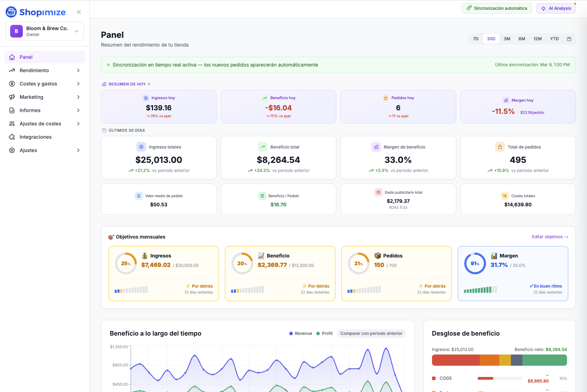Click the Pedidos goal package icon
The height and width of the screenshot is (392, 587).
[x=378, y=256]
